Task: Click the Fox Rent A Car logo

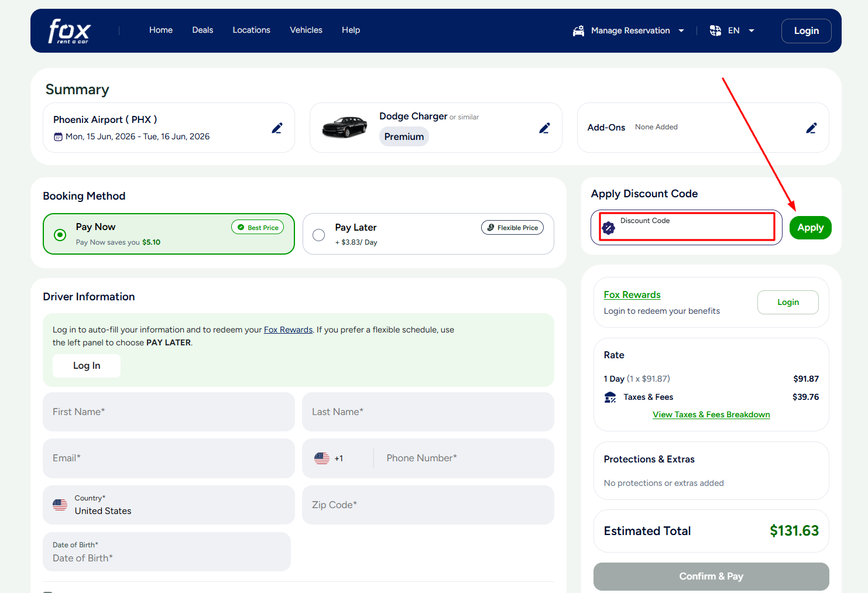Action: point(69,31)
